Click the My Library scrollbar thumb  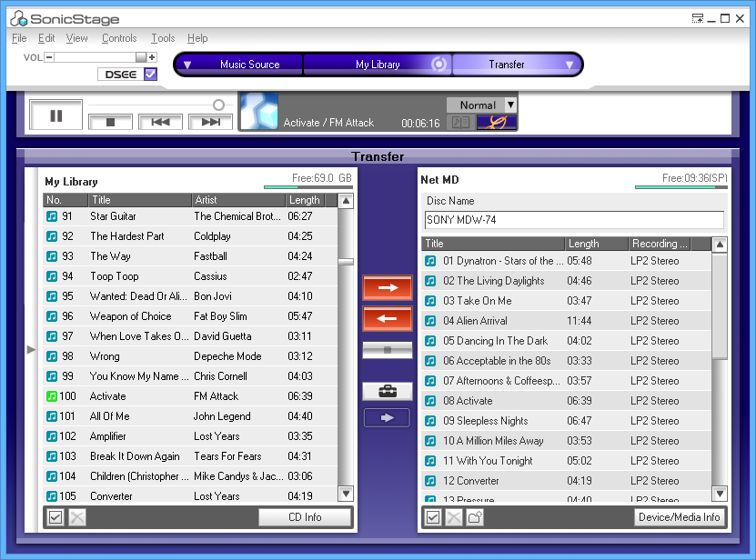click(x=346, y=262)
